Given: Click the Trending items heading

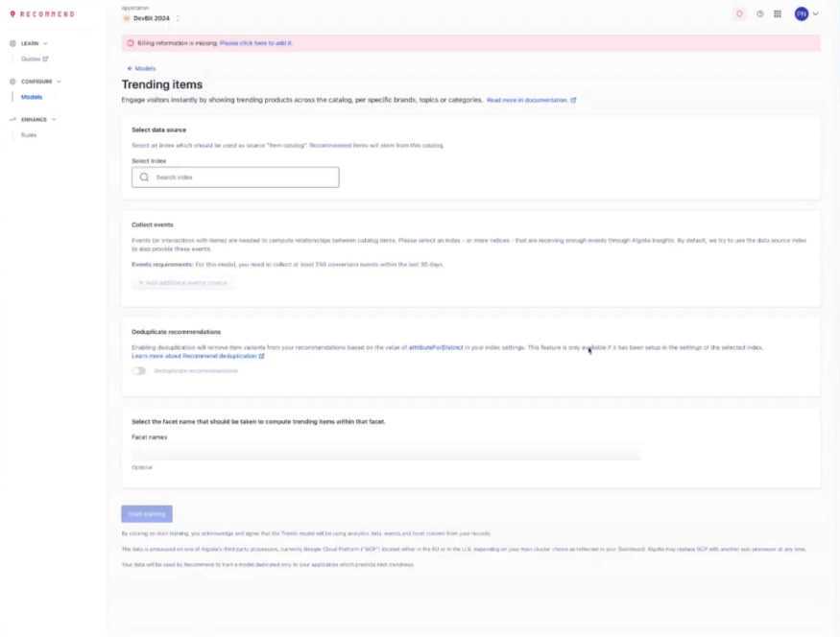Looking at the screenshot, I should pos(162,84).
